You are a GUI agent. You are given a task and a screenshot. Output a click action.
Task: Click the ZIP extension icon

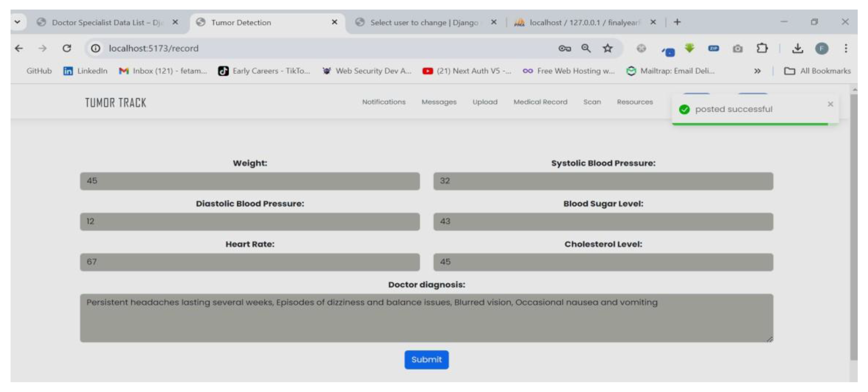714,48
